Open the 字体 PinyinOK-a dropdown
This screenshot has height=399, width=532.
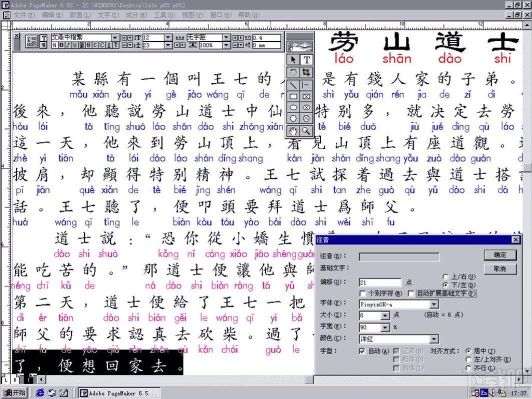pyautogui.click(x=433, y=304)
